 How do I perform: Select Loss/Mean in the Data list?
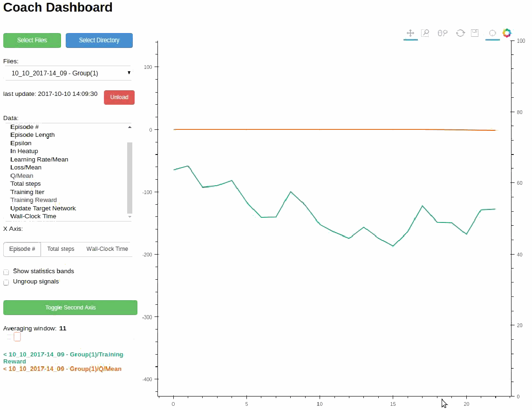pyautogui.click(x=26, y=167)
